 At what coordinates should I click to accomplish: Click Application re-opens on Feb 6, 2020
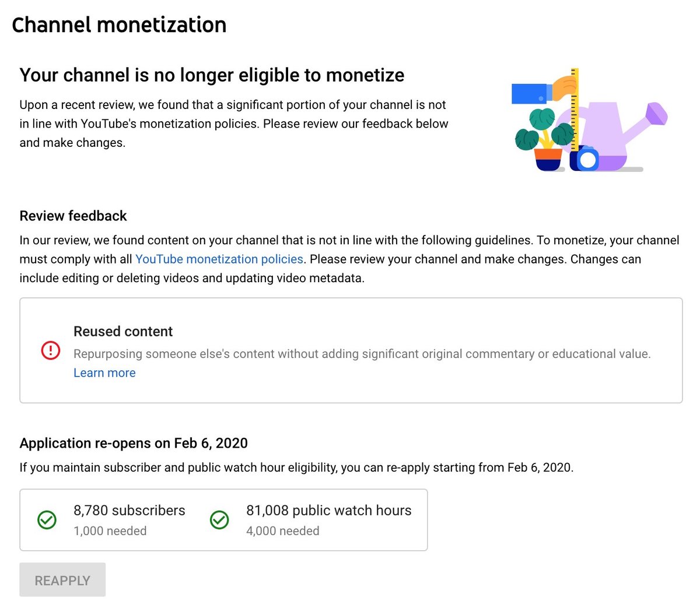click(x=134, y=443)
